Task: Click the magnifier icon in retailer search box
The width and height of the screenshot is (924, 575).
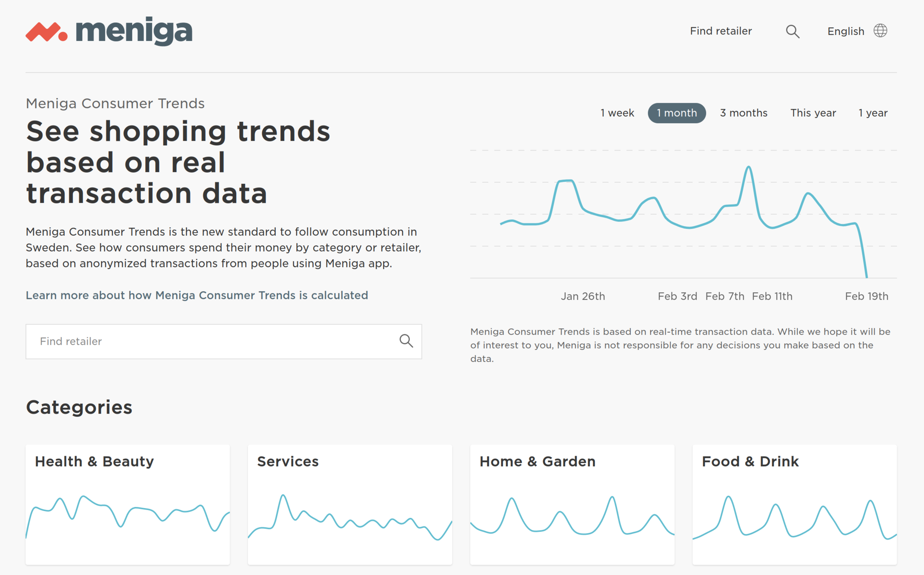Action: [406, 341]
